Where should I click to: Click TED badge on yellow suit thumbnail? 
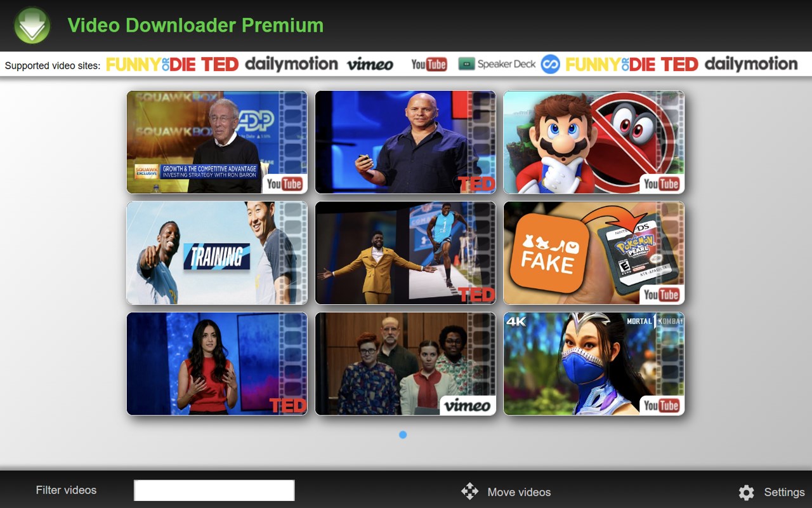[476, 295]
